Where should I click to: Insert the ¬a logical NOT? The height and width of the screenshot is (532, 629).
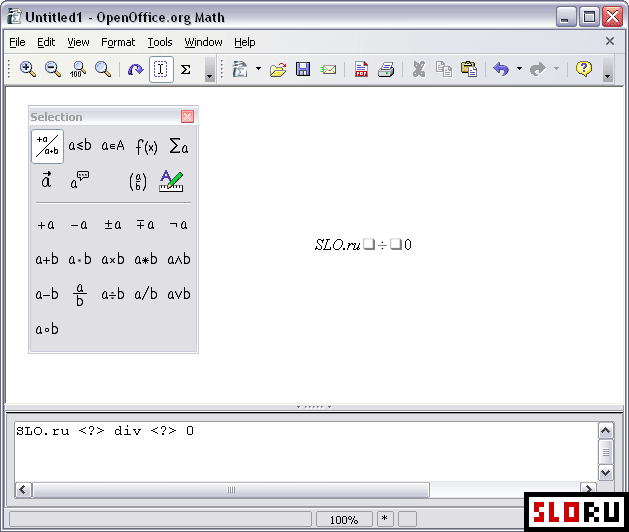tap(179, 225)
